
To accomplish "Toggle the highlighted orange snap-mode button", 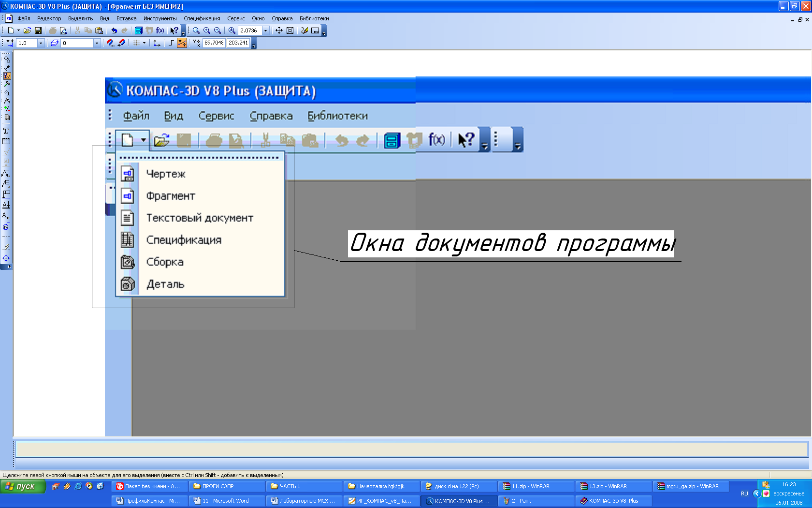I will (182, 43).
